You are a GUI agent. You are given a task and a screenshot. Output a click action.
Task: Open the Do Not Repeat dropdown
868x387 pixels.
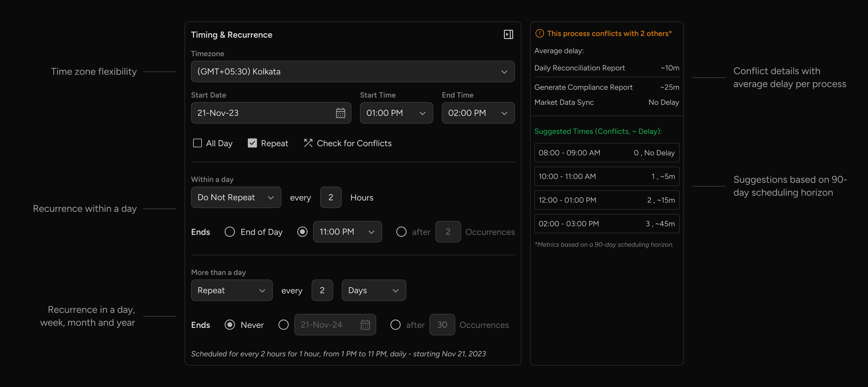(x=236, y=197)
